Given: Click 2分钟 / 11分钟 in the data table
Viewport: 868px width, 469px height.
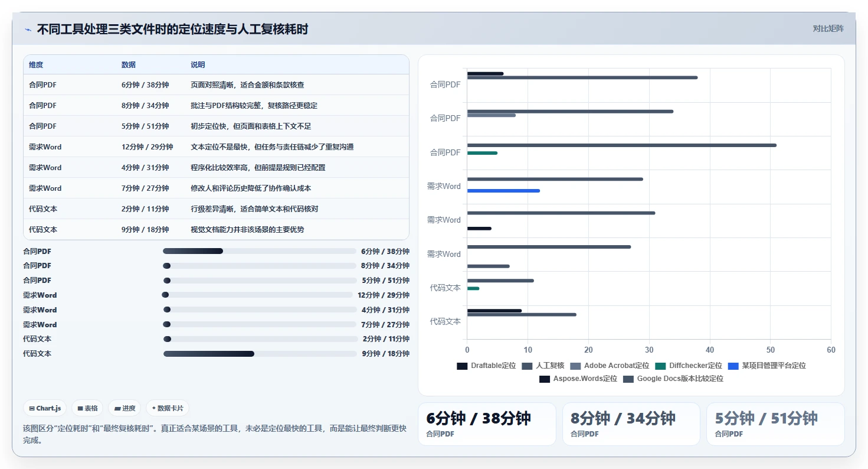Looking at the screenshot, I should click(145, 209).
